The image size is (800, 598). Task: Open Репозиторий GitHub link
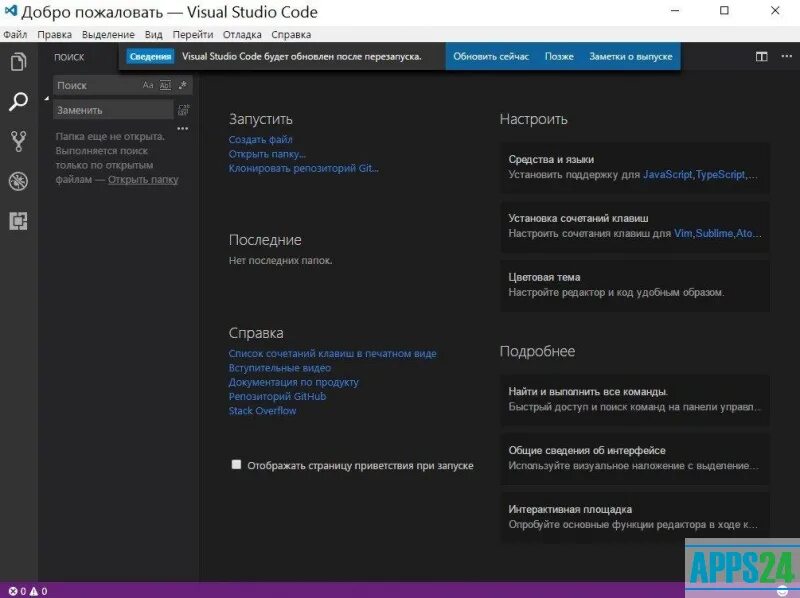(x=277, y=396)
